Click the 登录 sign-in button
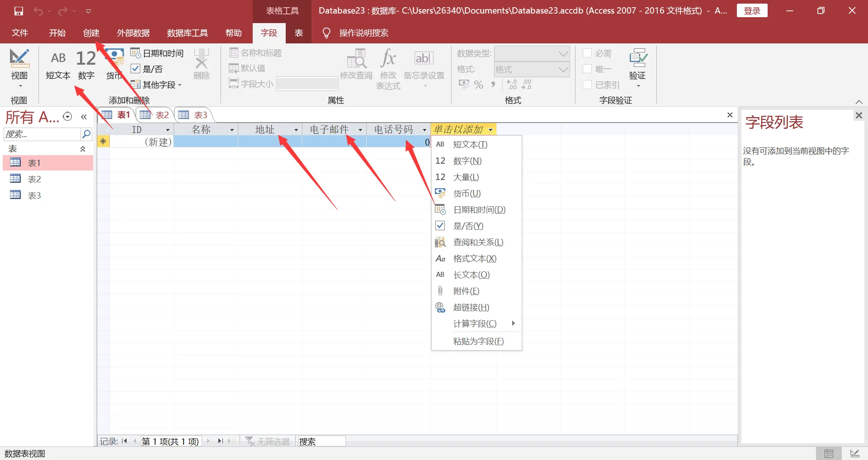 click(x=752, y=10)
